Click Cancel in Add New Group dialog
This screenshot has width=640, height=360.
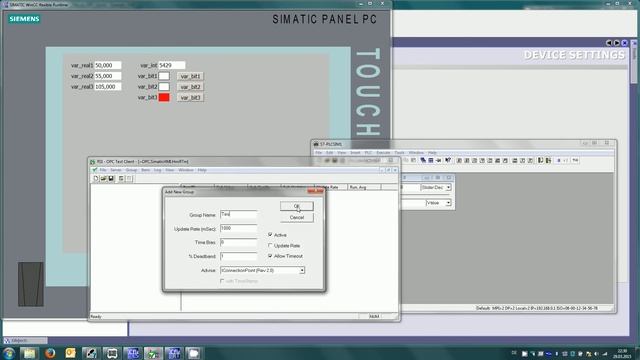click(x=297, y=218)
